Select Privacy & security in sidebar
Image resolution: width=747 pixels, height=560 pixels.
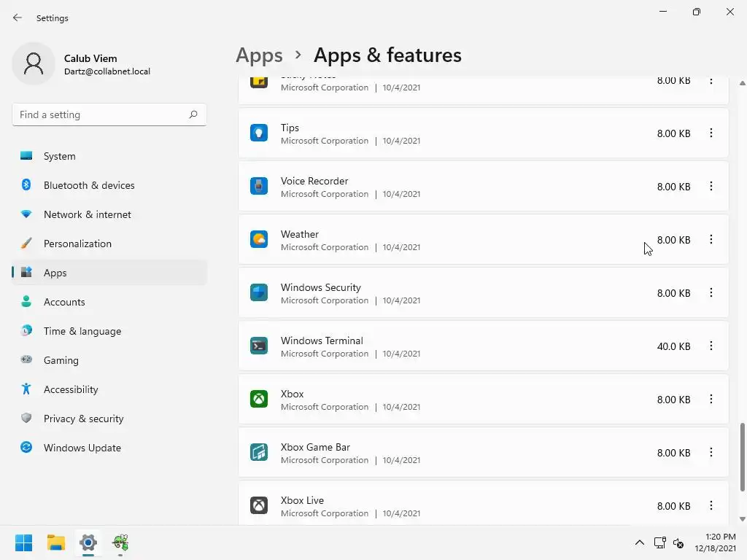pyautogui.click(x=83, y=419)
